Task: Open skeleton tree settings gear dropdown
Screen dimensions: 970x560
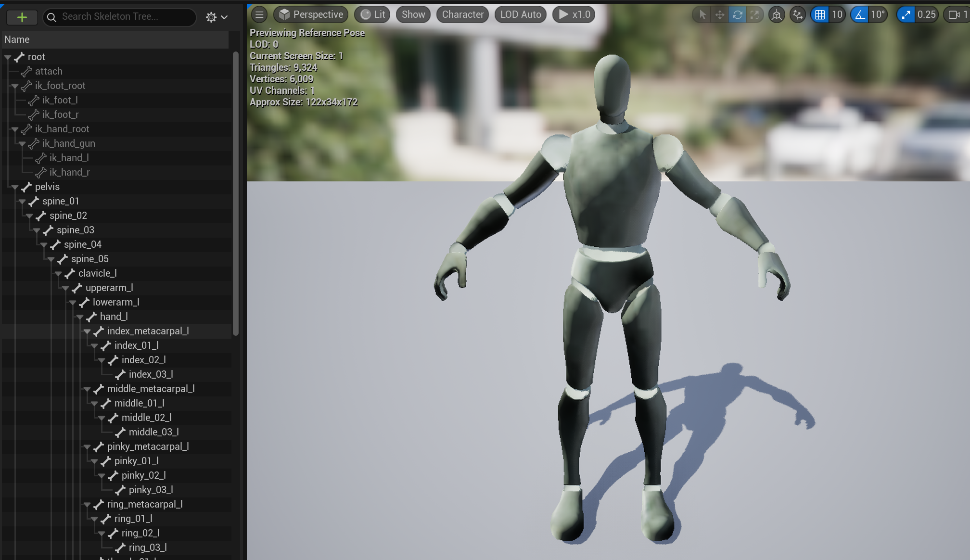Action: pos(216,17)
